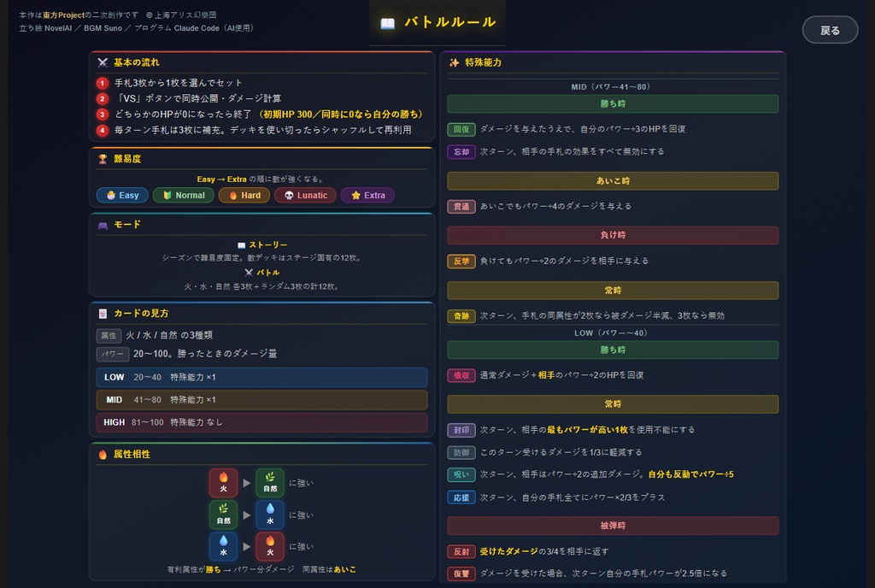Click red step 4 number badge
This screenshot has height=588, width=875.
(x=103, y=130)
